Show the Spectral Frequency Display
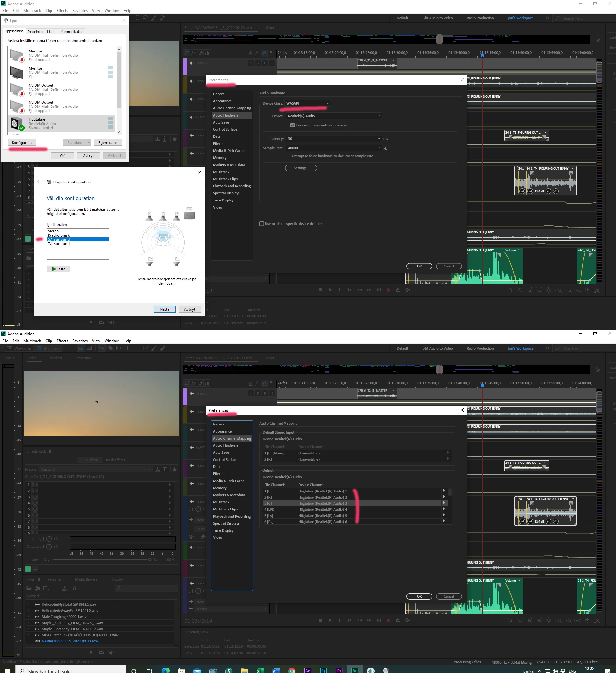Image resolution: width=616 pixels, height=673 pixels. [x=80, y=348]
